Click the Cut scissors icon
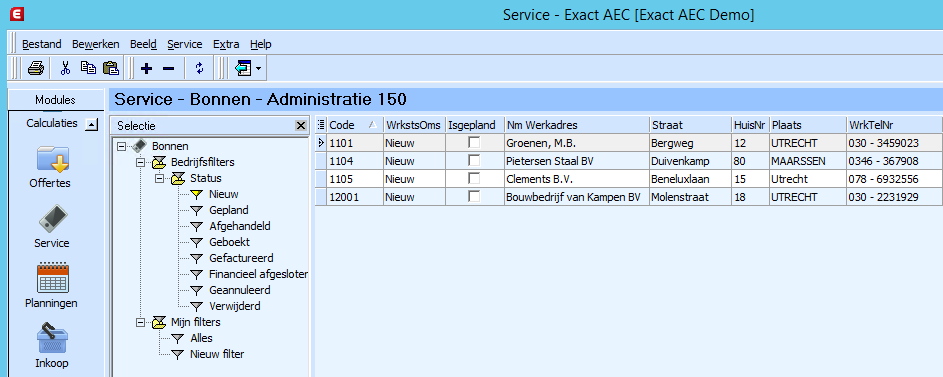Viewport: 943px width, 377px height. [x=66, y=69]
